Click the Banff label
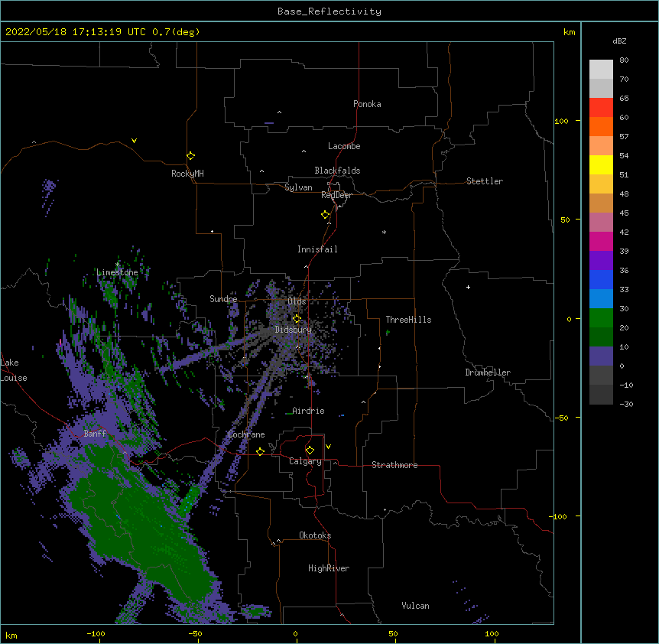Viewport: 659px width, 644px height. (x=95, y=434)
